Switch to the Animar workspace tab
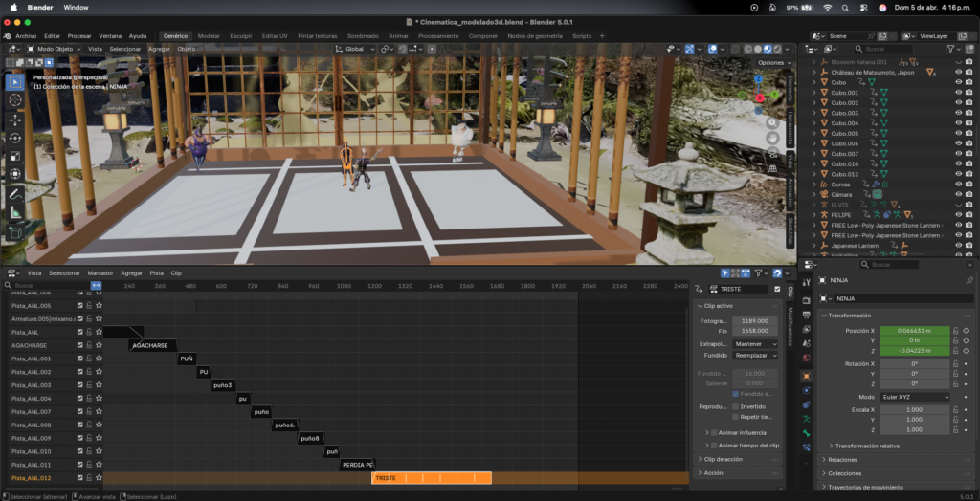 [x=398, y=35]
